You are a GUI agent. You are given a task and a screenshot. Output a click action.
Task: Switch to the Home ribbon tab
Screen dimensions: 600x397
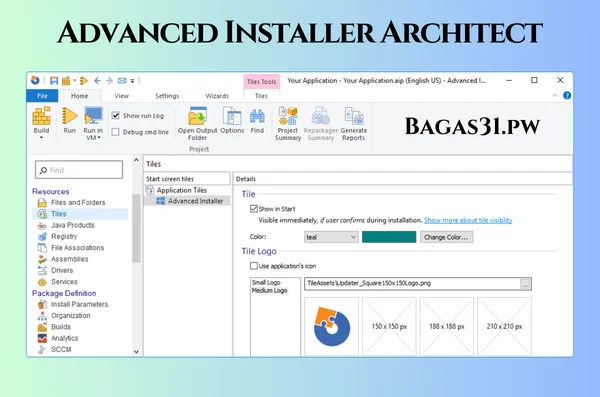pos(79,96)
